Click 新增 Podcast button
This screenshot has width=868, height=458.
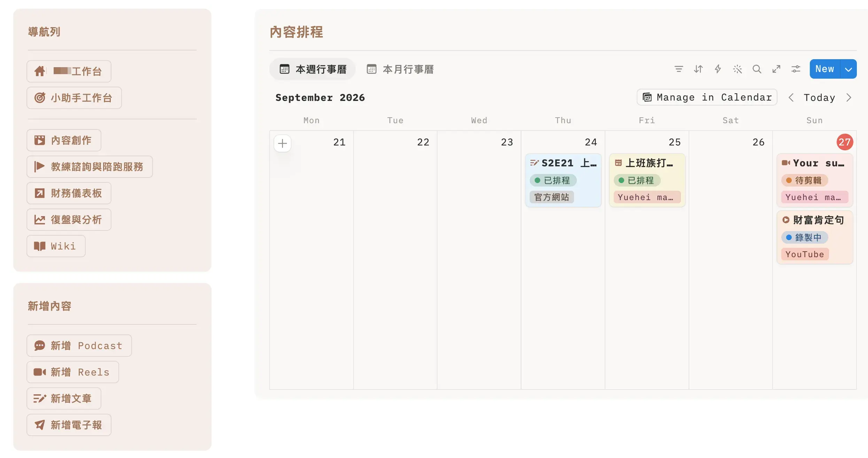(x=79, y=346)
